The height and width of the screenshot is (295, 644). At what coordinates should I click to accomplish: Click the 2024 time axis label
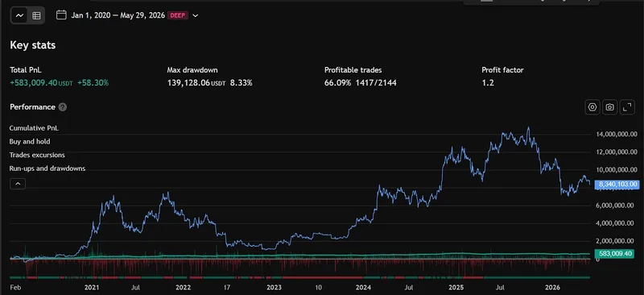coord(363,287)
